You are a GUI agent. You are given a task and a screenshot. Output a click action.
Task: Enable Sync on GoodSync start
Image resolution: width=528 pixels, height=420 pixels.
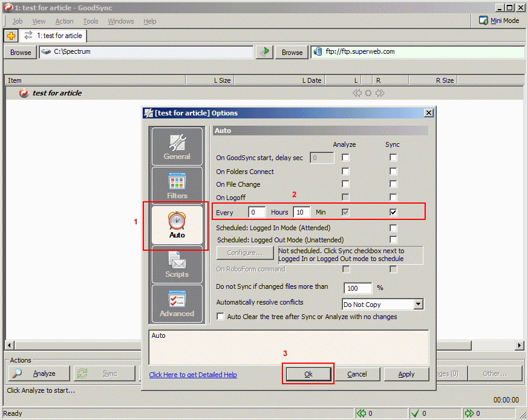(x=393, y=157)
